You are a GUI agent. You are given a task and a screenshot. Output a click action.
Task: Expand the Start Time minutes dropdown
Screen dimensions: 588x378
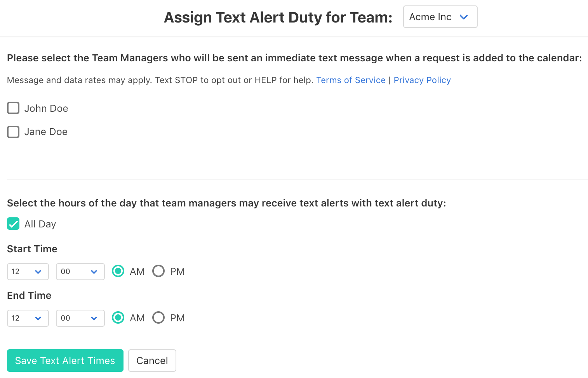click(80, 272)
